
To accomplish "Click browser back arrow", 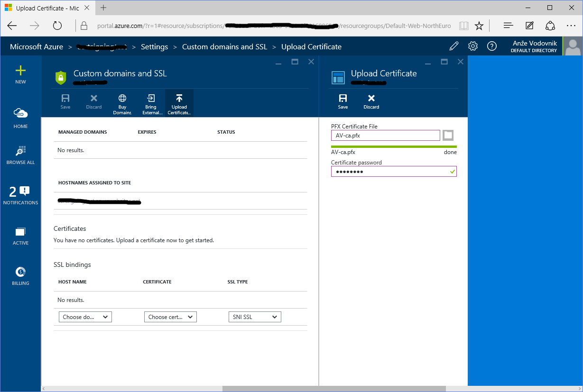I will 12,26.
